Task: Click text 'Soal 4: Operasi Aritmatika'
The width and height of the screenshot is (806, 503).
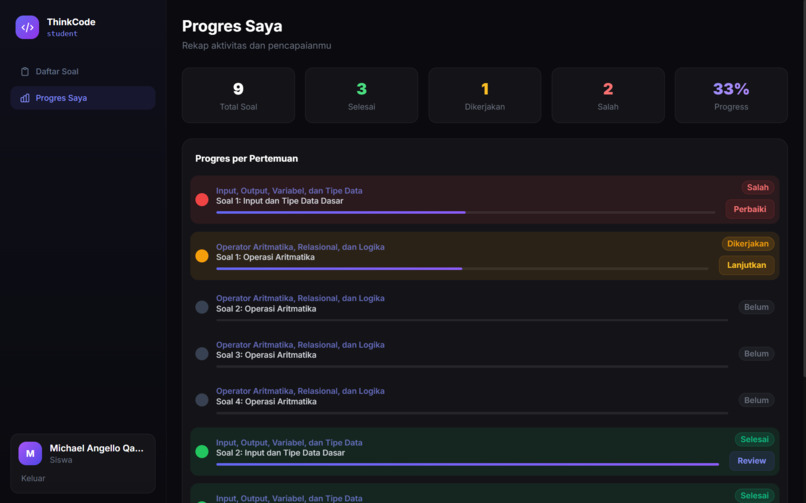Action: click(x=266, y=401)
